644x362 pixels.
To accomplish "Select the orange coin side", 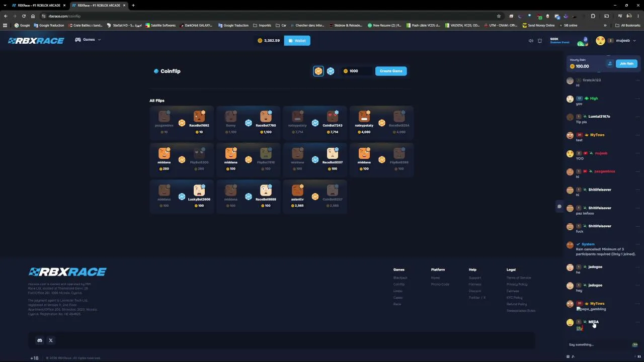I will tap(318, 71).
